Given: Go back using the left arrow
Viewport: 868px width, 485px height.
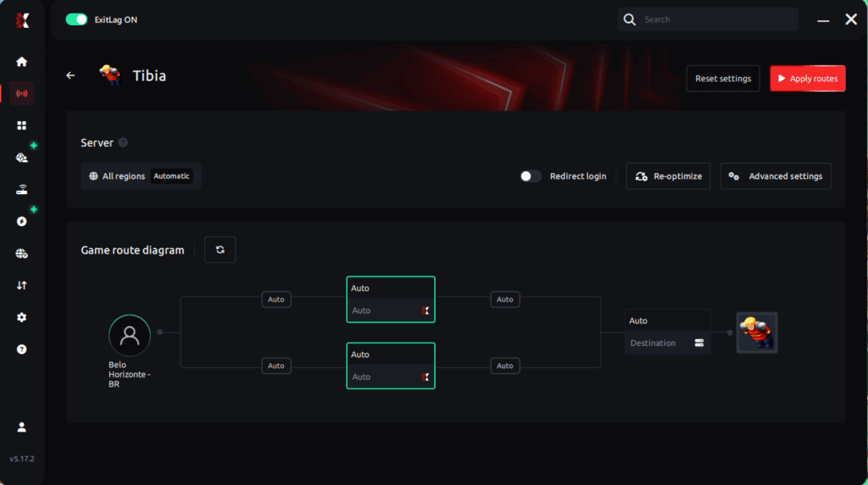Looking at the screenshot, I should pyautogui.click(x=70, y=75).
